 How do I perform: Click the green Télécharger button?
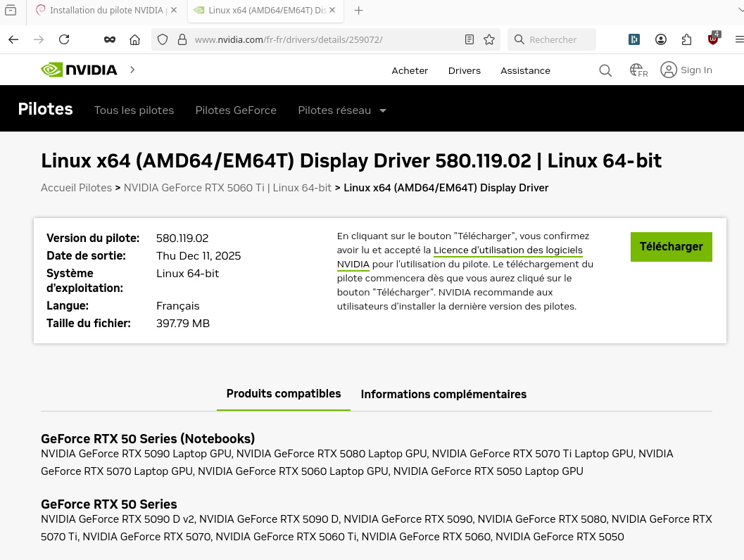tap(671, 247)
